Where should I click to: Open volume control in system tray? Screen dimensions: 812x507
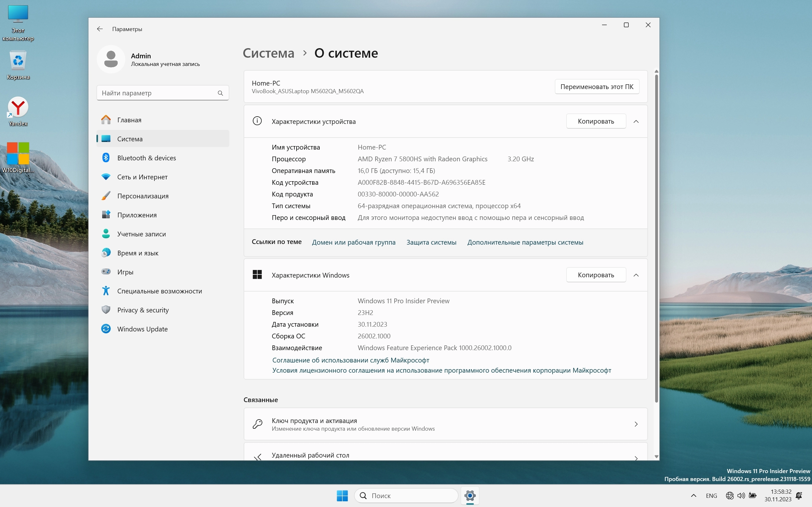coord(741,495)
